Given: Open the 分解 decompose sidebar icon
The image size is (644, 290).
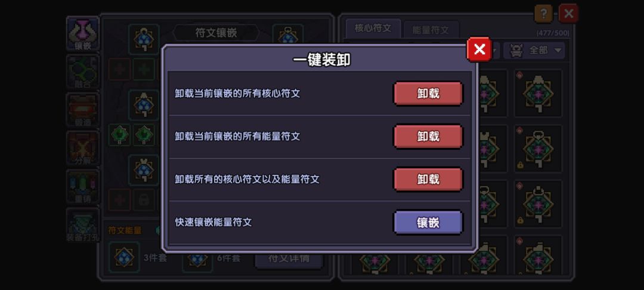Looking at the screenshot, I should 82,149.
